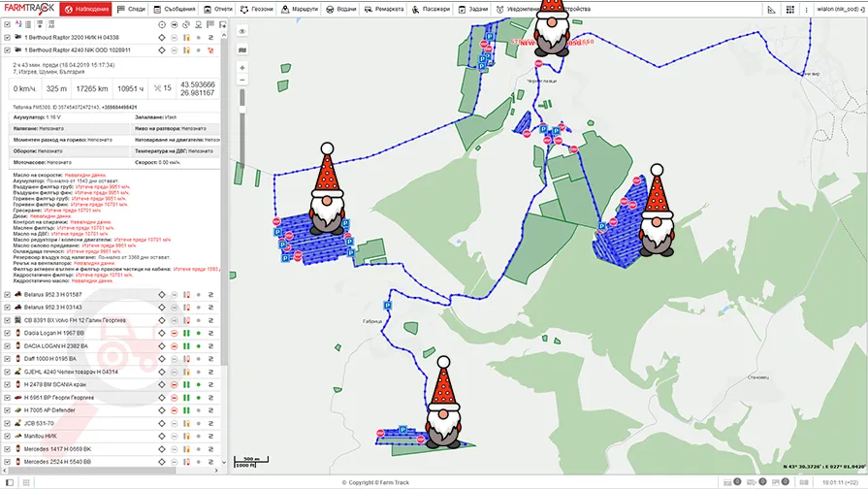The image size is (868, 490).
Task: Click the unit list view icon
Action: pos(28,24)
